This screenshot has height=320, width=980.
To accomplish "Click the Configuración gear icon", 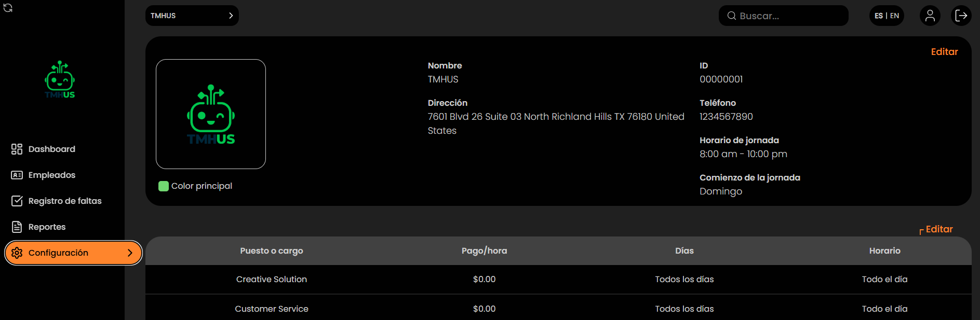I will [x=17, y=253].
